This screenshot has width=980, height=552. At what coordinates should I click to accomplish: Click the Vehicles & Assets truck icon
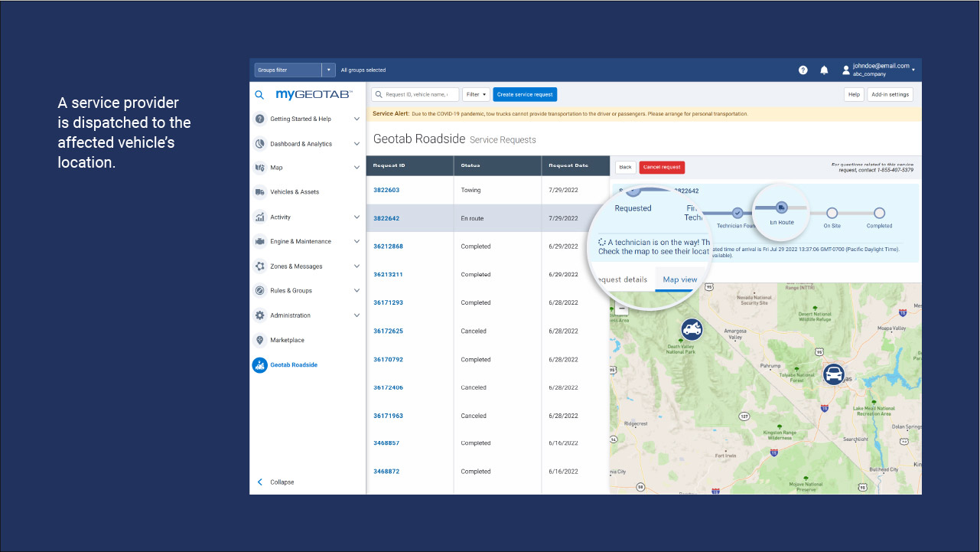tap(259, 192)
